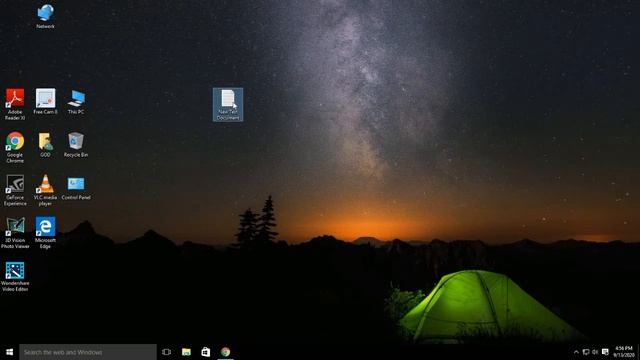Image resolution: width=640 pixels, height=360 pixels.
Task: Select the Free Cam 8 shortcut
Action: [x=45, y=102]
